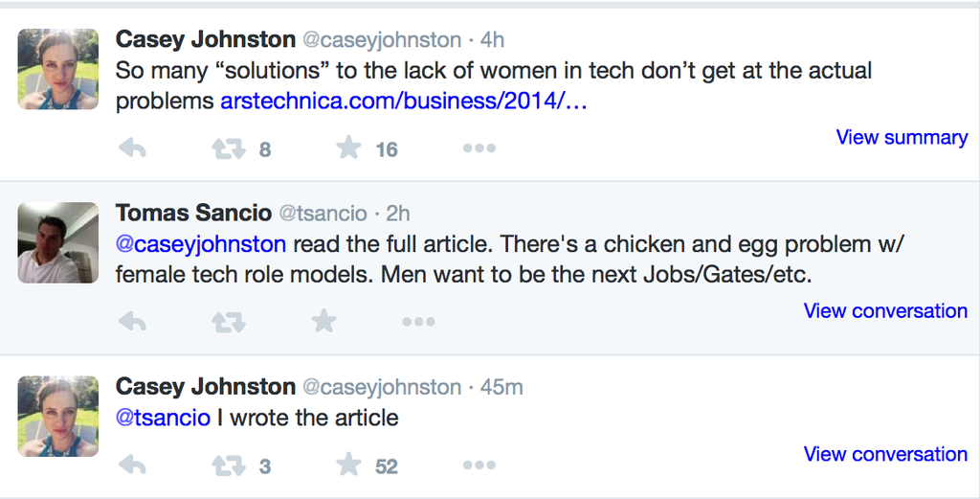This screenshot has height=499, width=980.
Task: Reply to Casey Johnston's first tweet
Action: 132,148
